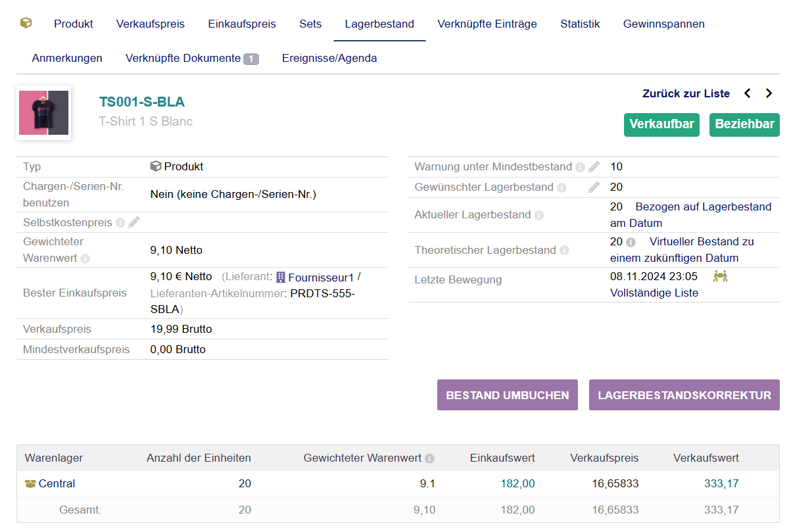Toggle the Beziehbar status
The height and width of the screenshot is (532, 791).
point(744,124)
